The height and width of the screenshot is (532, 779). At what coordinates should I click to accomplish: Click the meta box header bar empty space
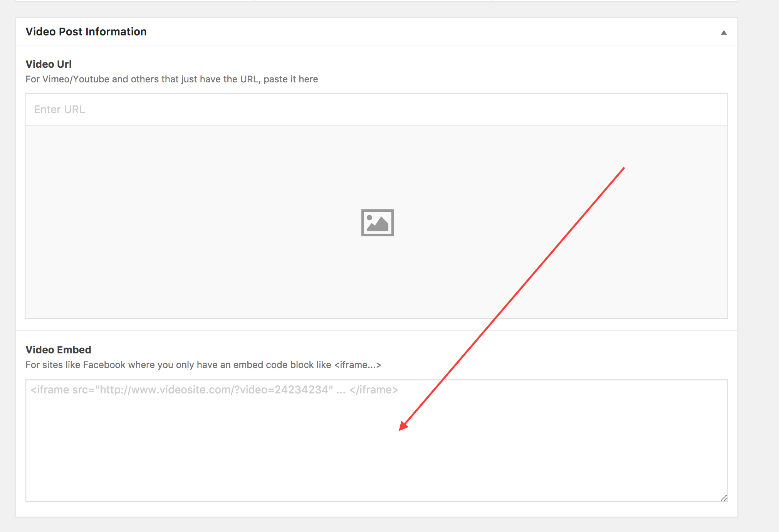(x=424, y=32)
